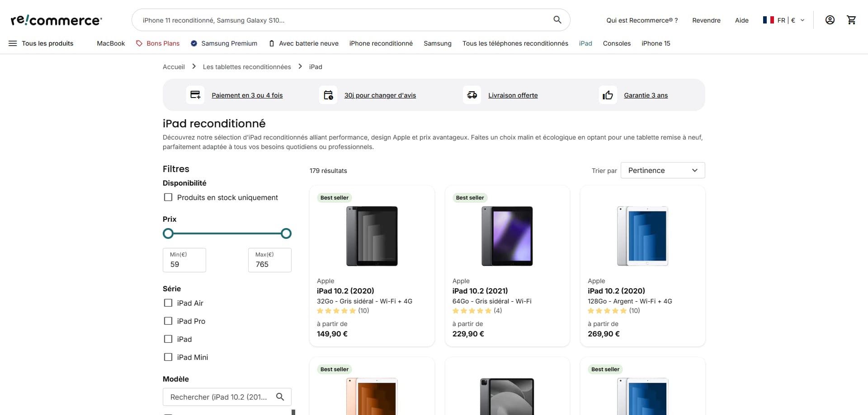Viewport: 868px width, 415px height.
Task: Click the hamburger menu icon beside Tous les produits
Action: [13, 43]
